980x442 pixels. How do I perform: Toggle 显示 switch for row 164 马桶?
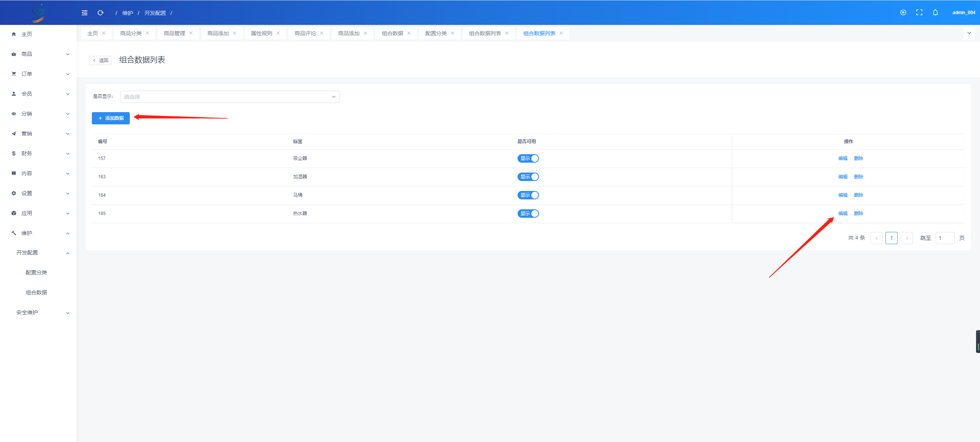click(x=528, y=195)
